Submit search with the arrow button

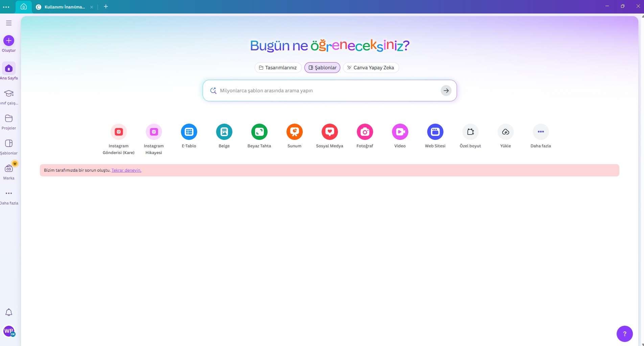point(446,91)
